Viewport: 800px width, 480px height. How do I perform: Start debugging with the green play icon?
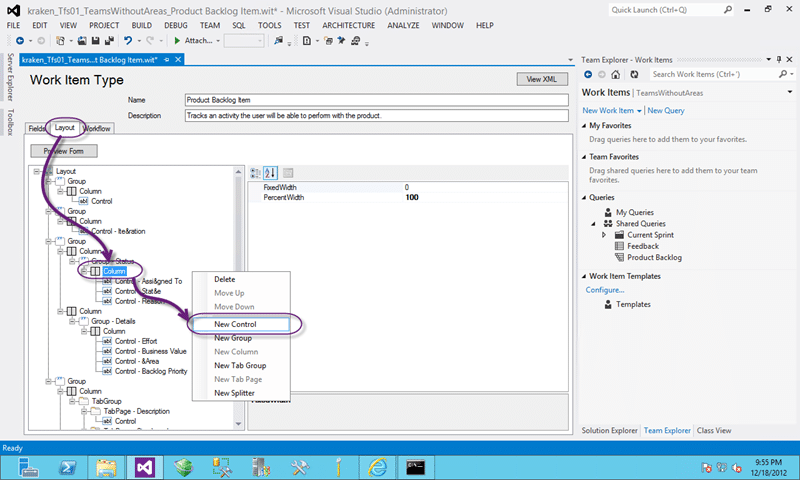(x=177, y=41)
